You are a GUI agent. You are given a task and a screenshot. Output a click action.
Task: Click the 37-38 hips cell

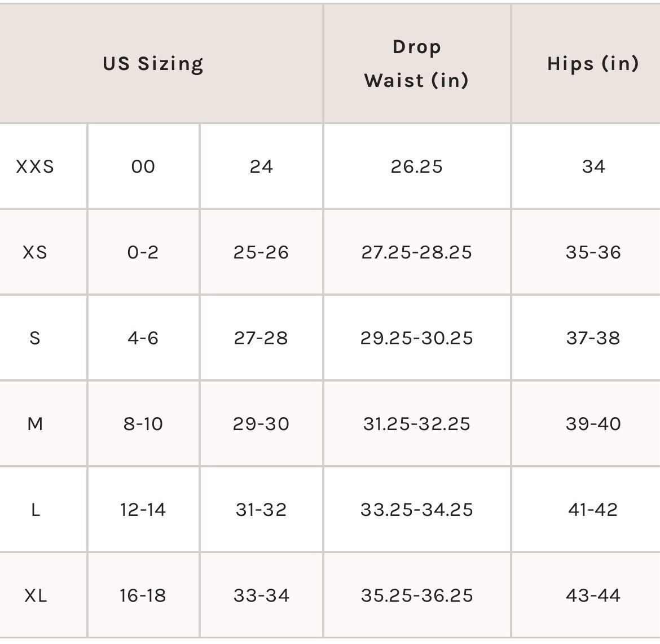click(593, 338)
